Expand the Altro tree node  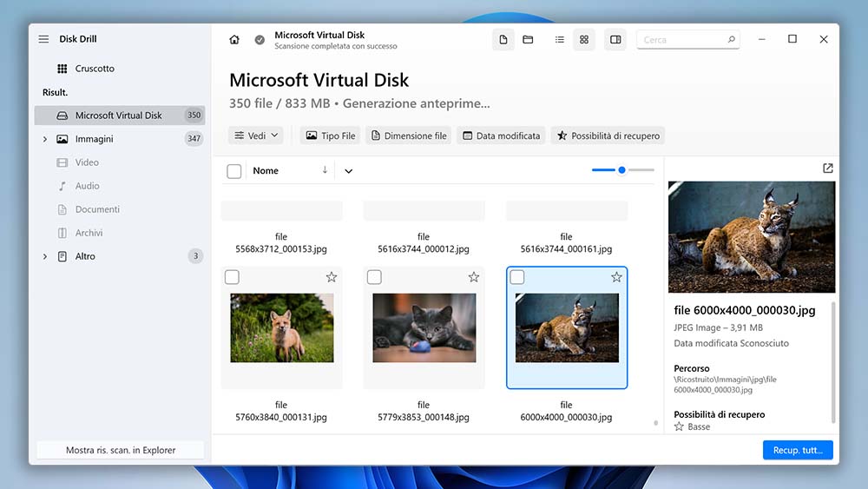tap(45, 256)
